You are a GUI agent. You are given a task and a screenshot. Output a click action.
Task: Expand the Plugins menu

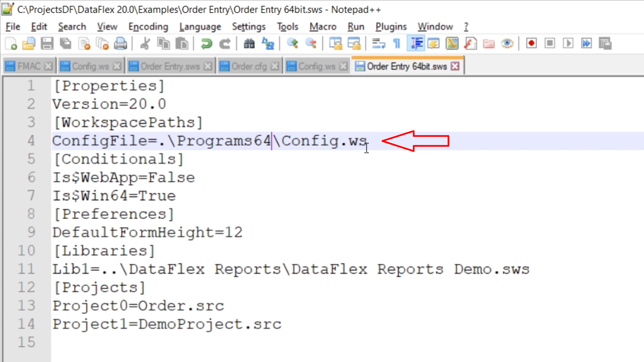pyautogui.click(x=391, y=26)
